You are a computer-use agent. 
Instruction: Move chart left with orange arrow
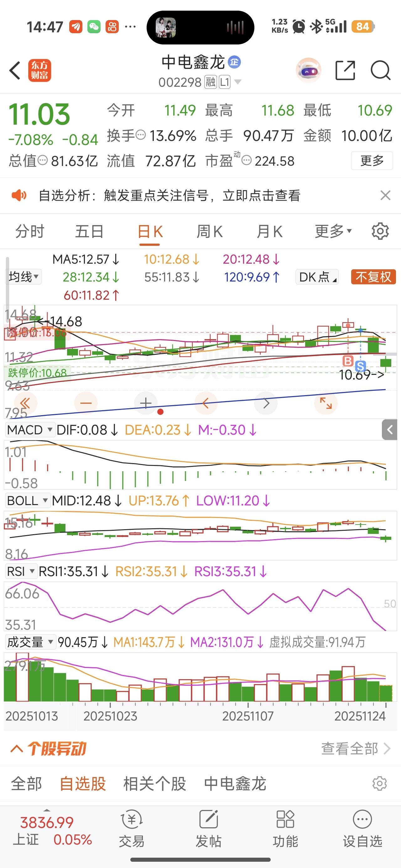click(x=206, y=403)
